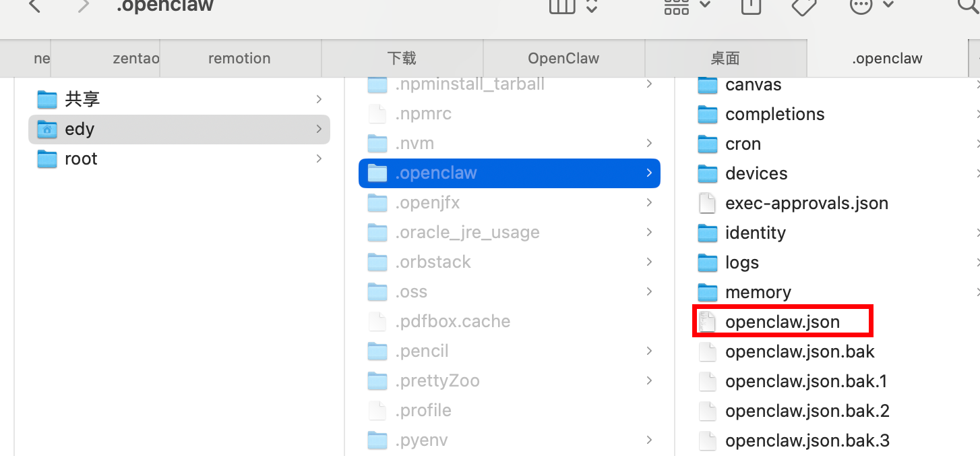Go back with the toolbar back arrow
Viewport: 980px width, 456px height.
[35, 5]
